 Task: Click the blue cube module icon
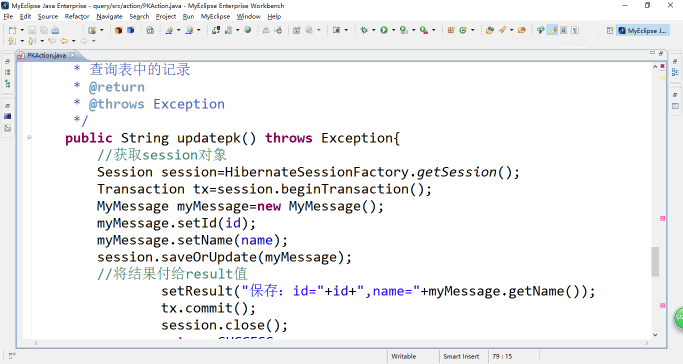click(131, 30)
